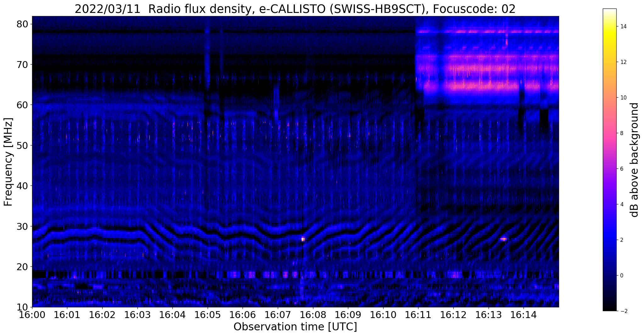Viewport: 644px width, 336px height.
Task: Click the 16:08 time tick label
Action: click(x=313, y=315)
